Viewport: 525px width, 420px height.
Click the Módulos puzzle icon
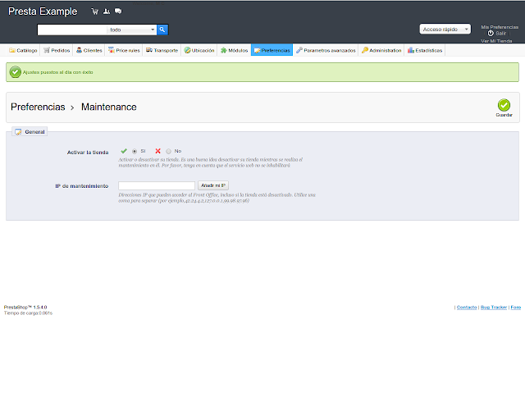click(224, 50)
